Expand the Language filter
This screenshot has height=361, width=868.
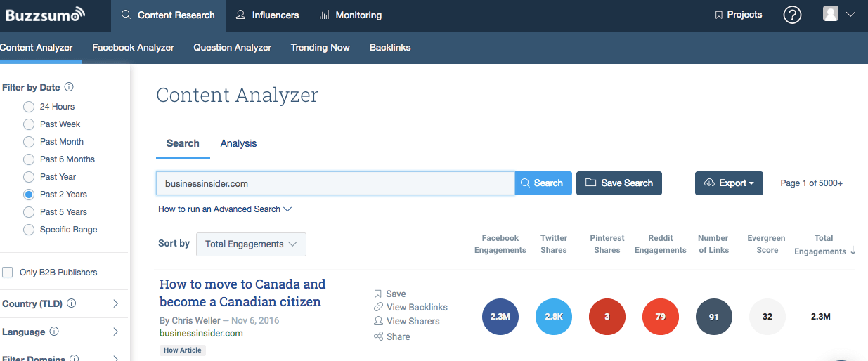[x=116, y=332]
